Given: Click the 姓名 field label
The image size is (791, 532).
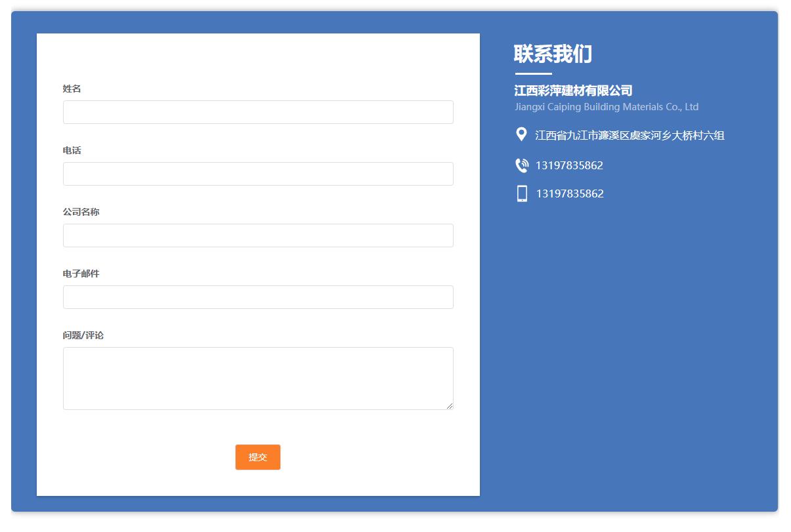Looking at the screenshot, I should coord(71,89).
